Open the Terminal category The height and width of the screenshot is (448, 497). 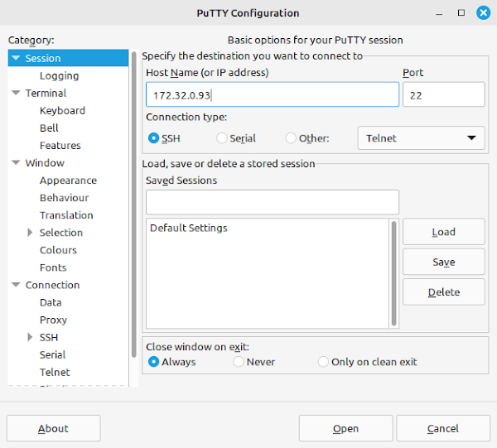click(46, 93)
